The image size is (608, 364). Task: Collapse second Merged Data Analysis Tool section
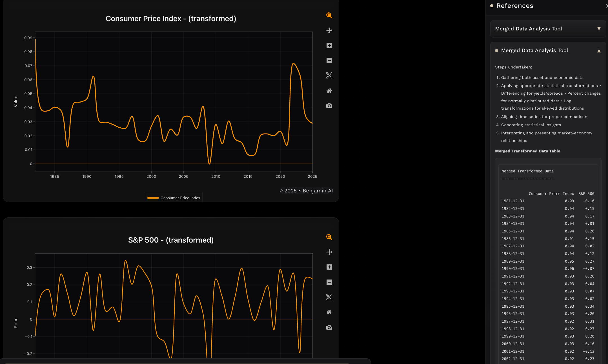(599, 51)
